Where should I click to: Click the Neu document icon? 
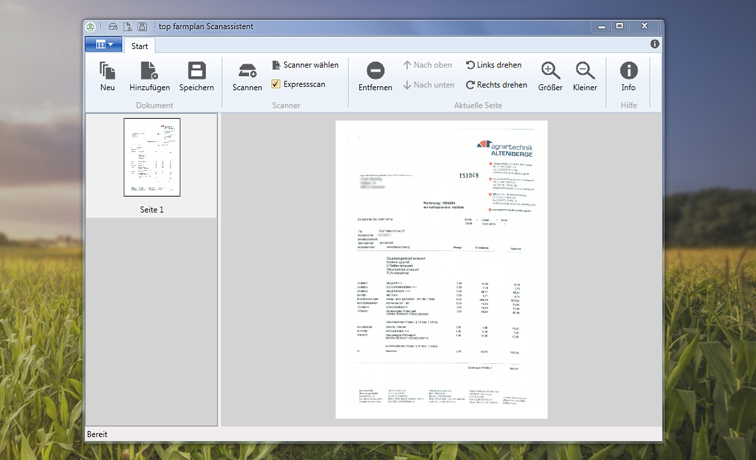tap(107, 75)
